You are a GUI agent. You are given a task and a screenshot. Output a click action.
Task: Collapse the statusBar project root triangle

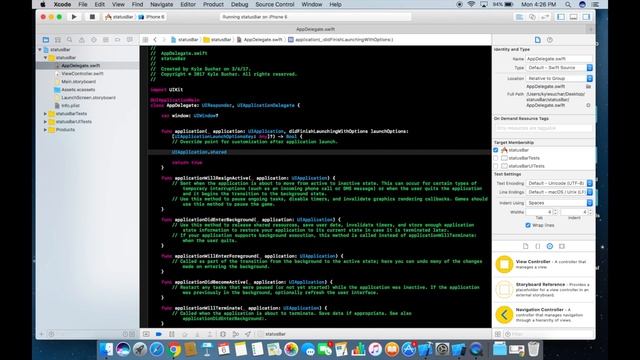click(40, 49)
